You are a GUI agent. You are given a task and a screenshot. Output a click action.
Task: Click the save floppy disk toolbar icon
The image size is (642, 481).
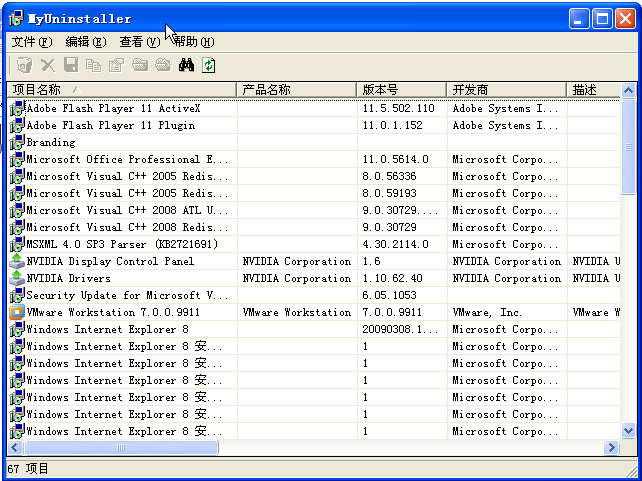click(71, 65)
